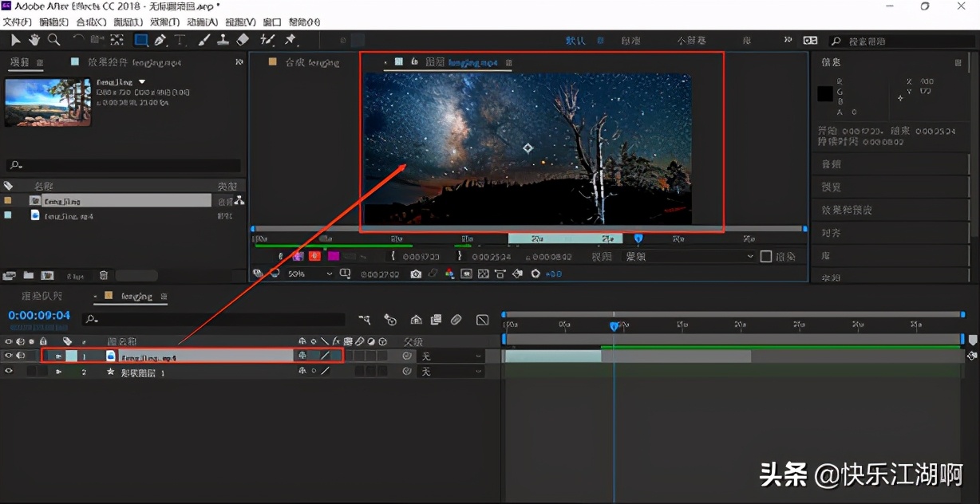Screen dimensions: 980x504
Task: Click the fengjing project thumbnail preview
Action: tap(46, 104)
